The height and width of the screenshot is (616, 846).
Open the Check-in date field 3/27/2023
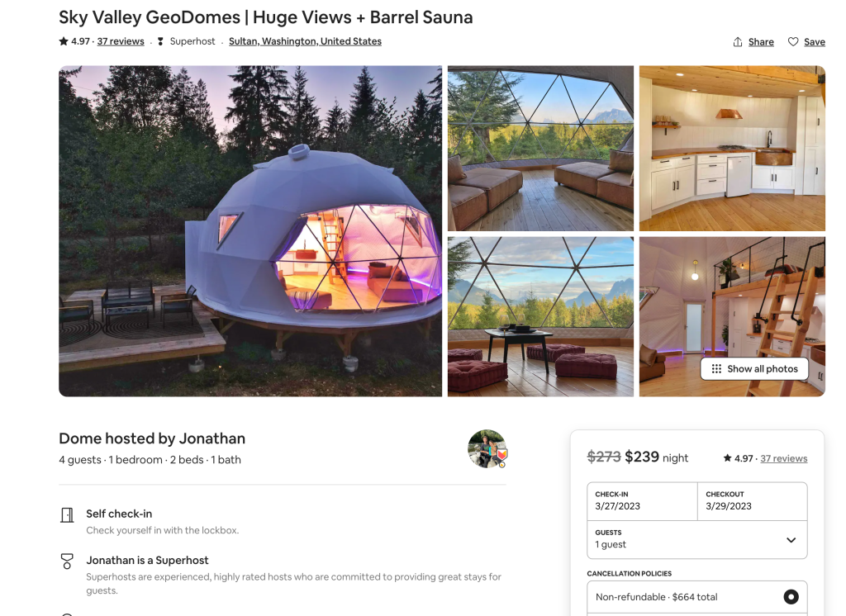click(x=642, y=502)
